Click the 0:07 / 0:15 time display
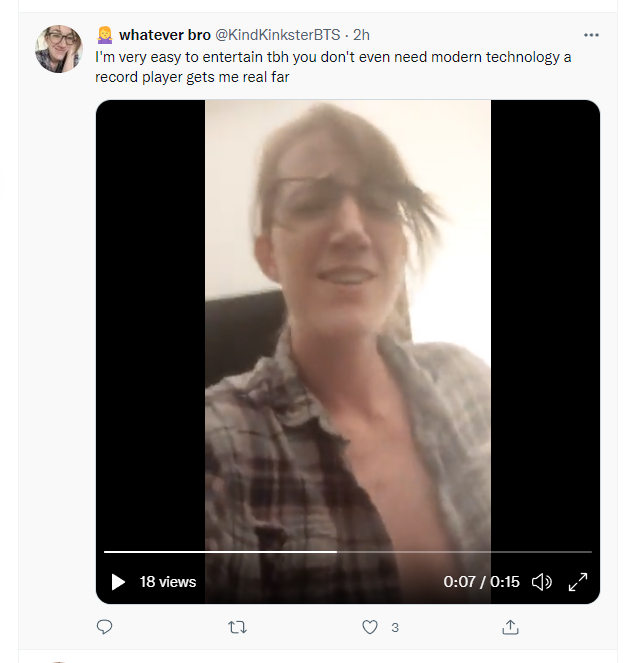Image resolution: width=638 pixels, height=663 pixels. tap(481, 582)
